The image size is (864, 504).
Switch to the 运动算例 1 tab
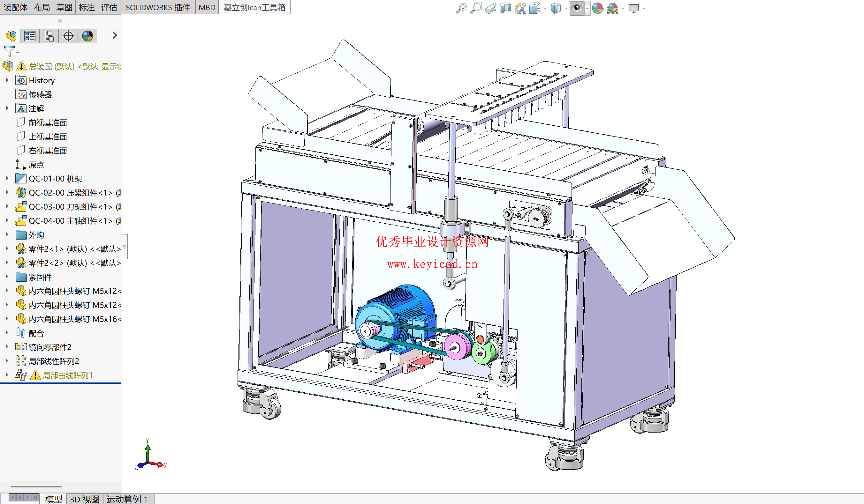tap(127, 499)
